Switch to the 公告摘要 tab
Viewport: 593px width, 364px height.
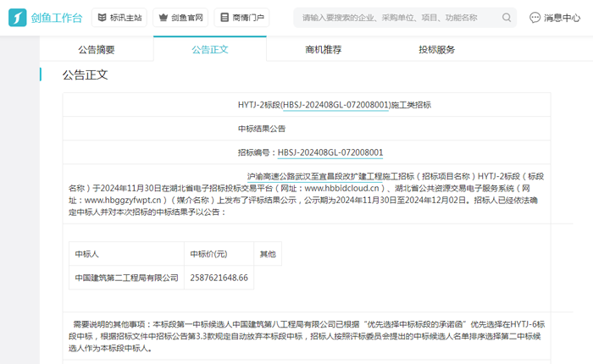[97, 50]
